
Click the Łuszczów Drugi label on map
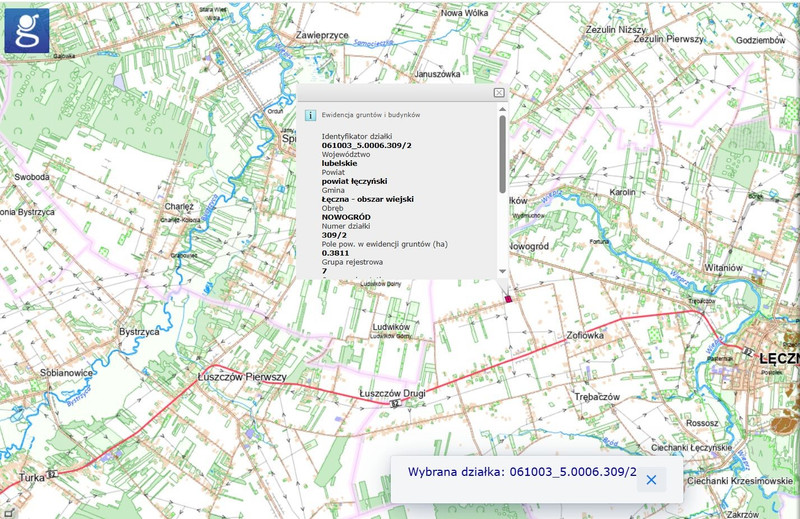[x=392, y=394]
